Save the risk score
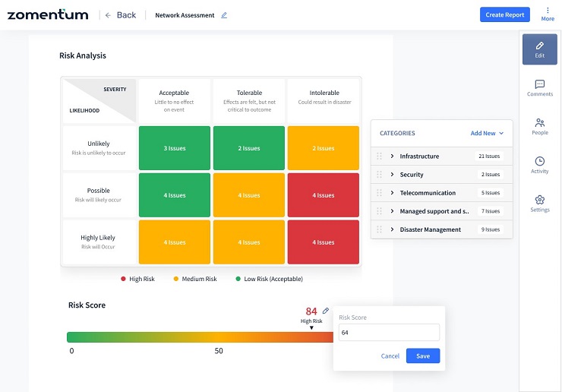Screen dimensions: 562x392 422,356
